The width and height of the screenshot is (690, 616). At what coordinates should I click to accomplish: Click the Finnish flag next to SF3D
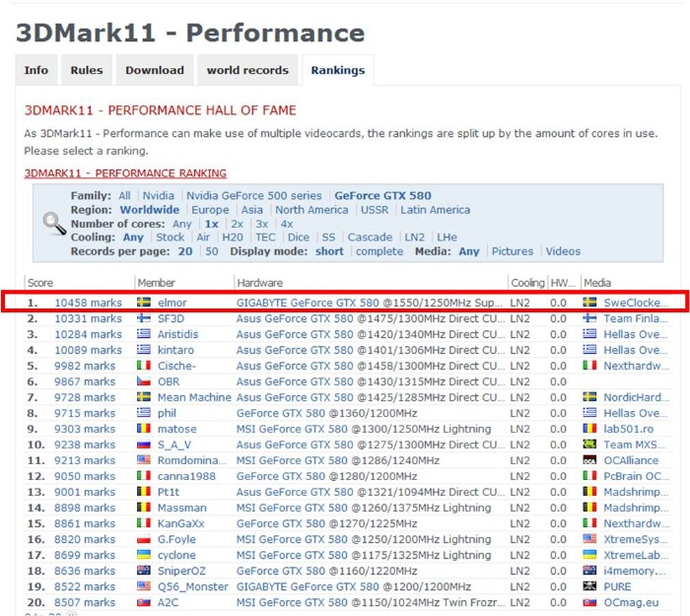click(x=144, y=318)
